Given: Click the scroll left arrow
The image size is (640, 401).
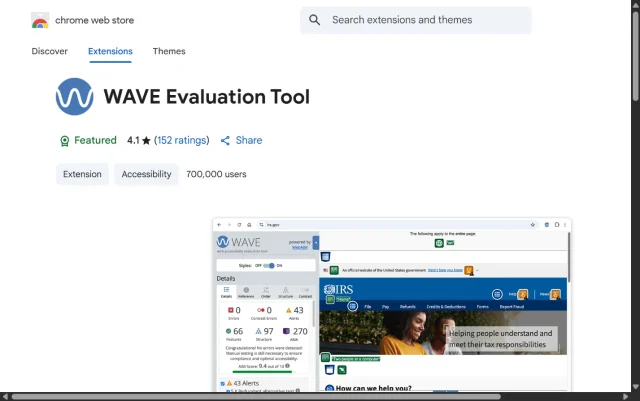Looking at the screenshot, I should pyautogui.click(x=4, y=397).
